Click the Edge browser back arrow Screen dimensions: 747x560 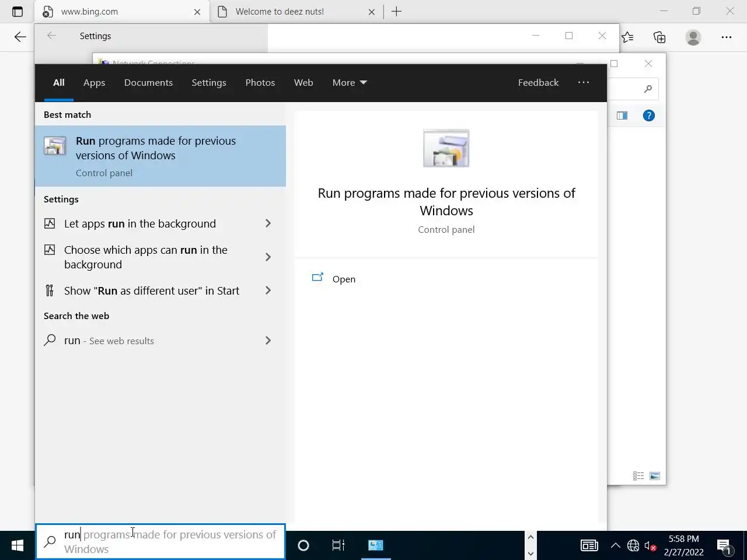point(20,37)
